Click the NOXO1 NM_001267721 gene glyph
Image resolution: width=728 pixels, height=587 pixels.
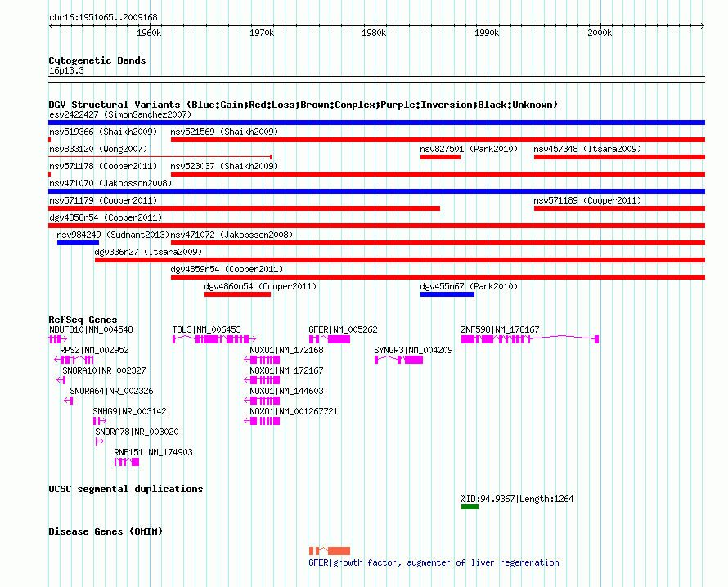(x=262, y=421)
